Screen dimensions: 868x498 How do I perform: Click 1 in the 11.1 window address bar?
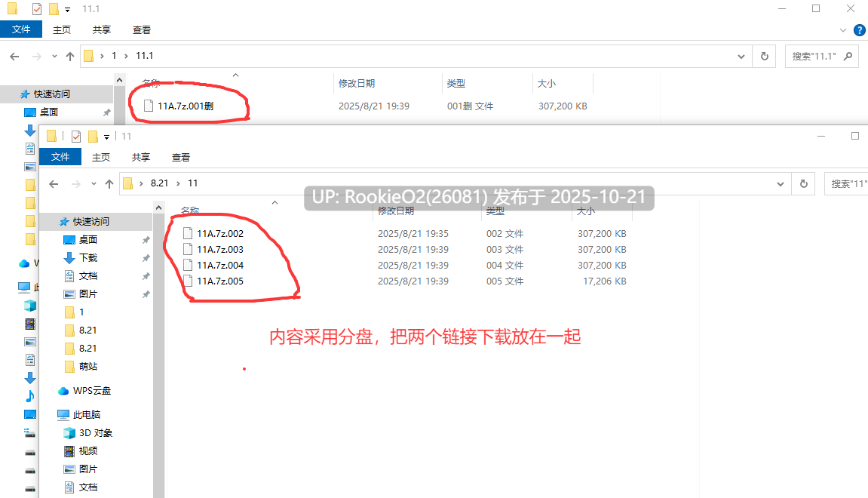(114, 55)
